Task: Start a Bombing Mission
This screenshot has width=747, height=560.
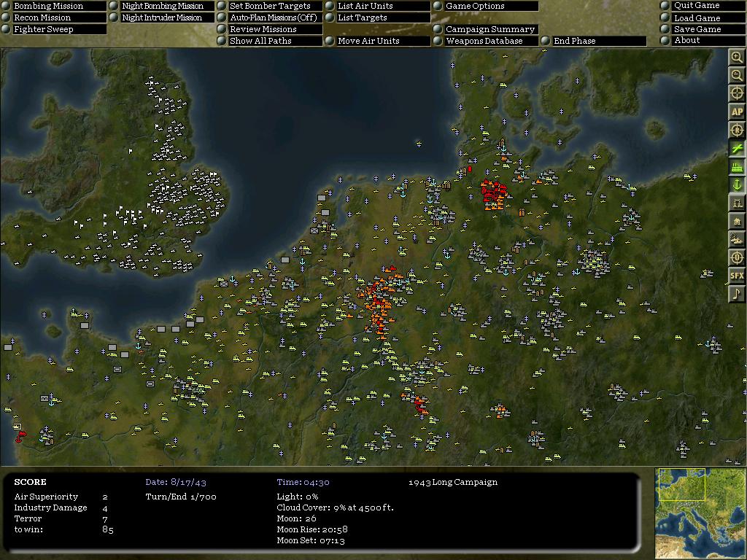Action: click(x=54, y=6)
